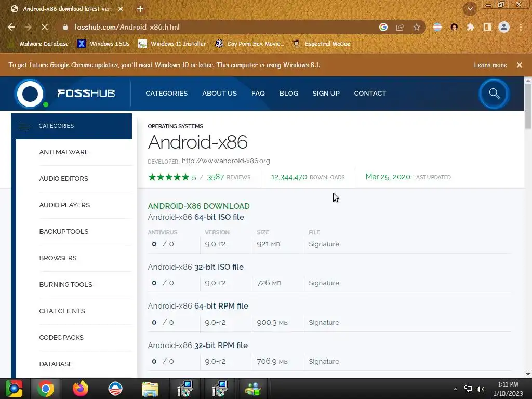Open the tab search dropdown arrow
This screenshot has height=399, width=532.
tap(470, 9)
